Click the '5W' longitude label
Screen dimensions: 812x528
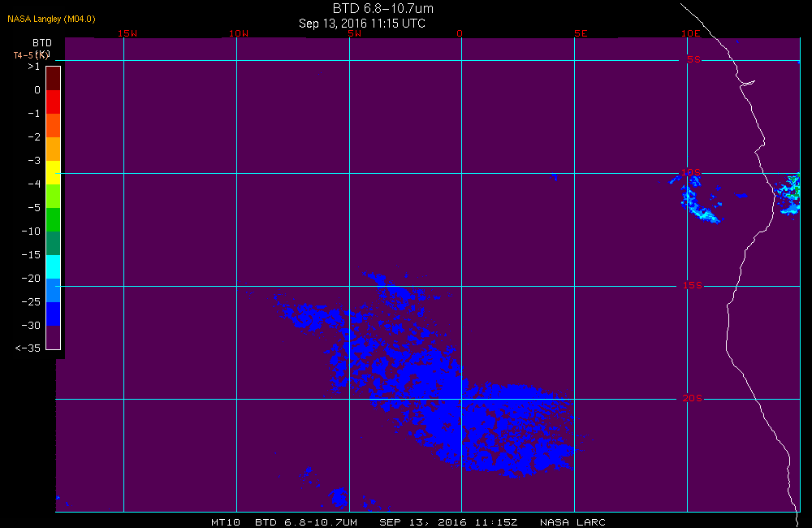click(x=355, y=33)
